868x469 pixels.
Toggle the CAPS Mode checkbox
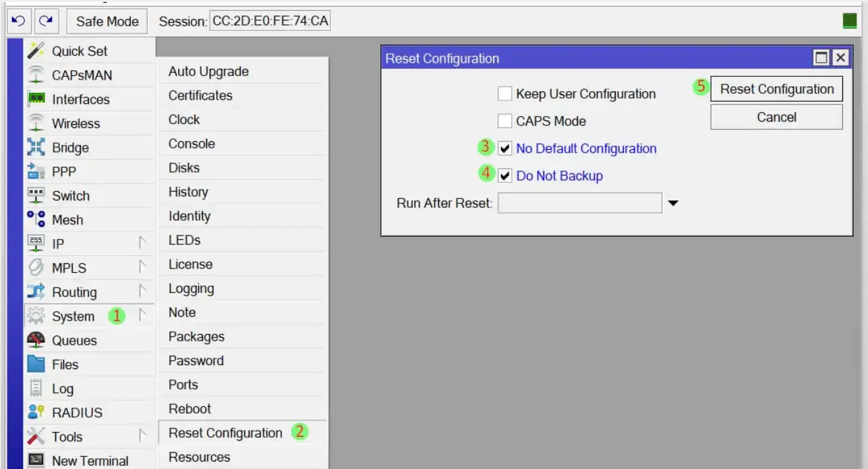click(x=504, y=121)
